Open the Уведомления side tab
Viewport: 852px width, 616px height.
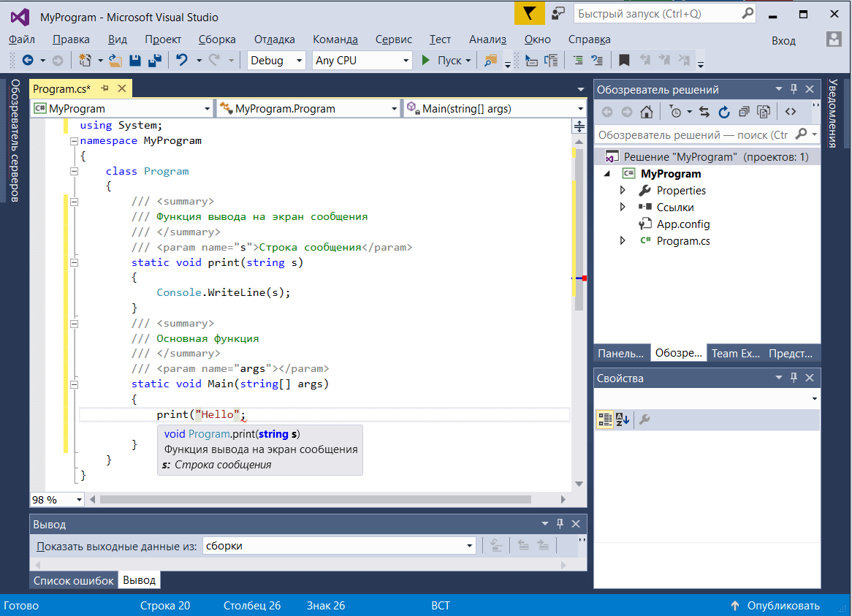click(833, 113)
